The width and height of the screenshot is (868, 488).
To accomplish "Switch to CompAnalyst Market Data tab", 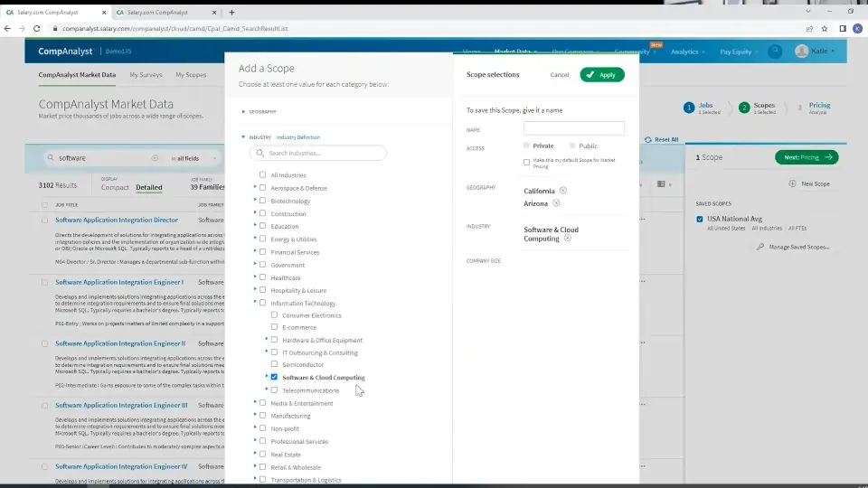I will click(x=77, y=75).
